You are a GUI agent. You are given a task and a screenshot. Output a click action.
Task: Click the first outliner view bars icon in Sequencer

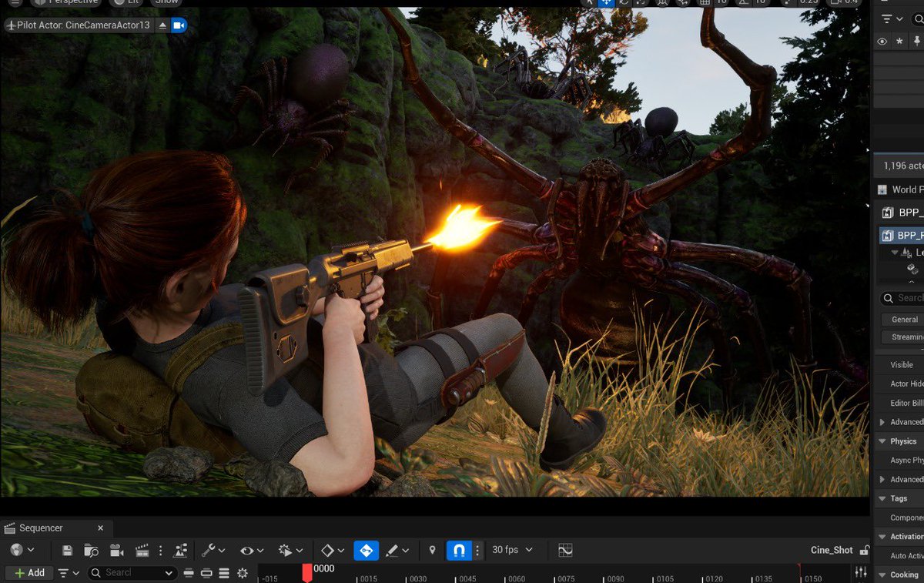tap(189, 573)
